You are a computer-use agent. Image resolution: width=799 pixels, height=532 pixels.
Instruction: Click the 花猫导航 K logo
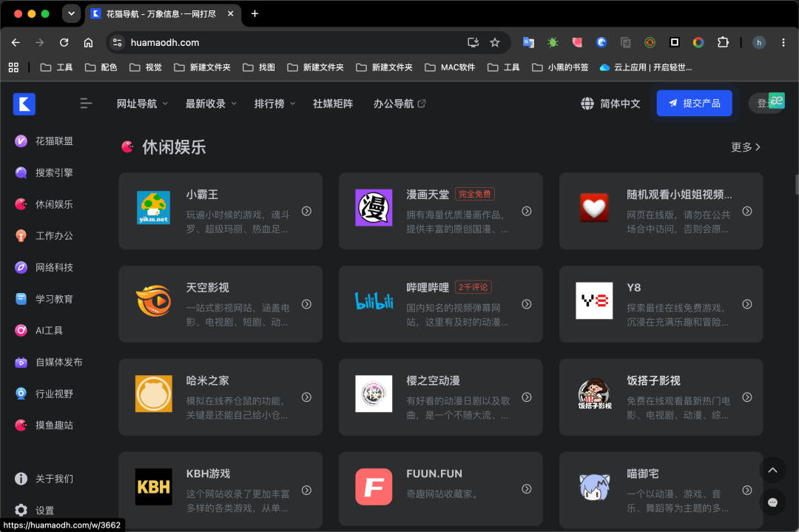[24, 104]
